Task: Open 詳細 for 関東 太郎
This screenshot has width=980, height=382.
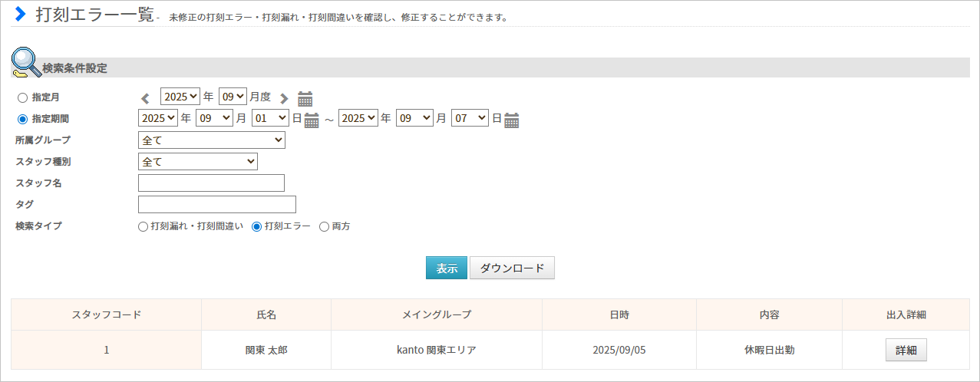Action: [906, 350]
